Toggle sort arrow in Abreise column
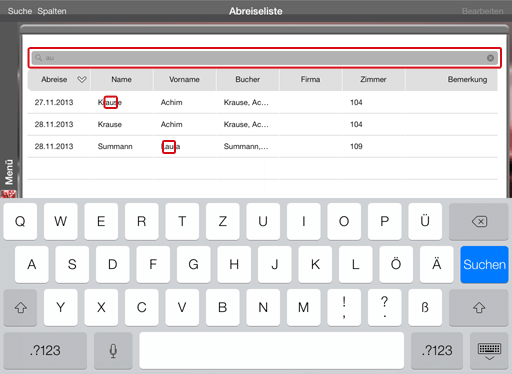The height and width of the screenshot is (374, 512). pyautogui.click(x=82, y=79)
